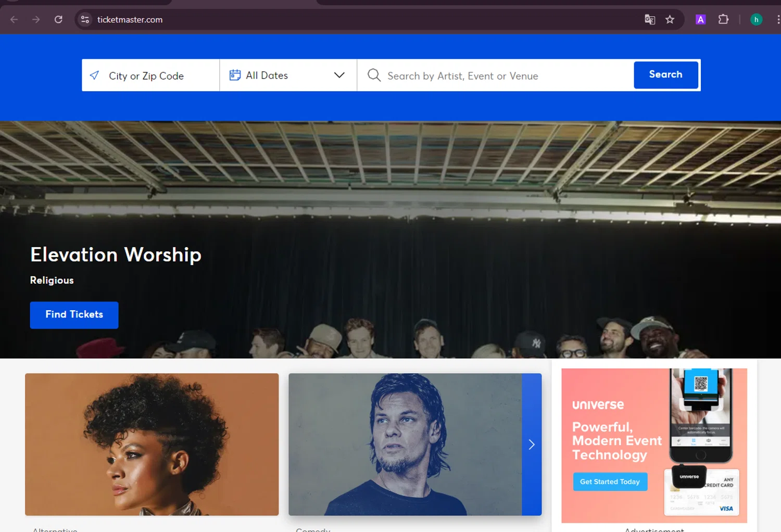Image resolution: width=781 pixels, height=532 pixels.
Task: Open the site information icon beside URL
Action: coord(85,20)
